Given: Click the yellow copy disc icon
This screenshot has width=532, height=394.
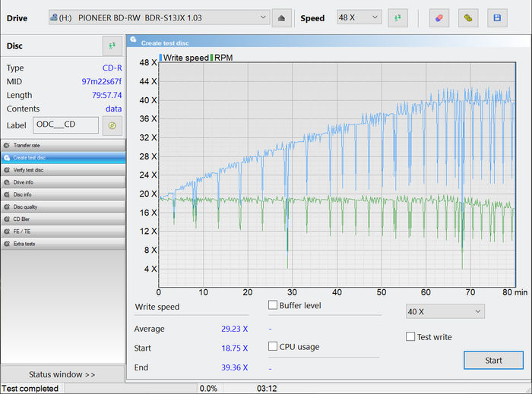Looking at the screenshot, I should pyautogui.click(x=469, y=17).
